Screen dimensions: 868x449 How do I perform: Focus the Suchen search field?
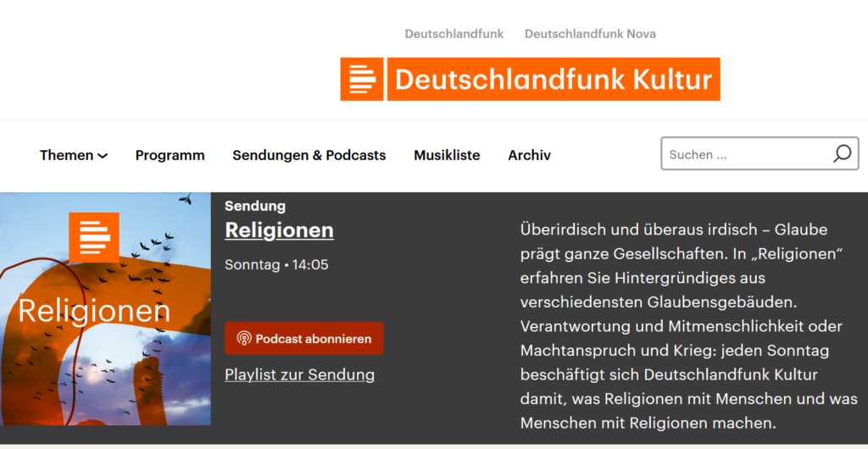click(746, 154)
